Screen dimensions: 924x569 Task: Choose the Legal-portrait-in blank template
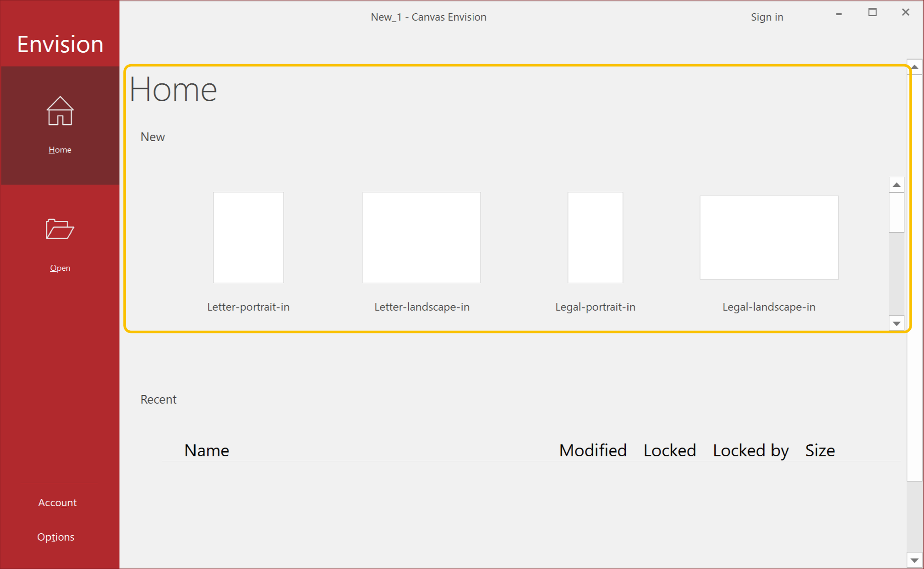coord(595,237)
